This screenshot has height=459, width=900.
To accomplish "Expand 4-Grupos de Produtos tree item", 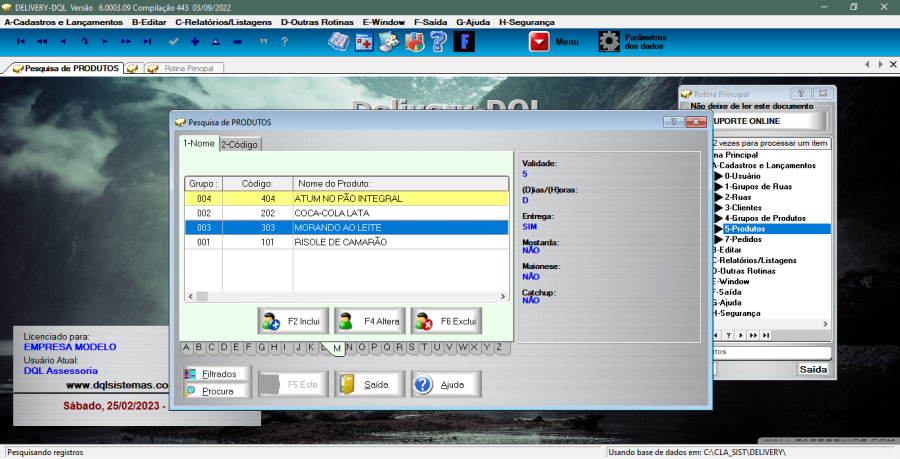I will coord(718,218).
